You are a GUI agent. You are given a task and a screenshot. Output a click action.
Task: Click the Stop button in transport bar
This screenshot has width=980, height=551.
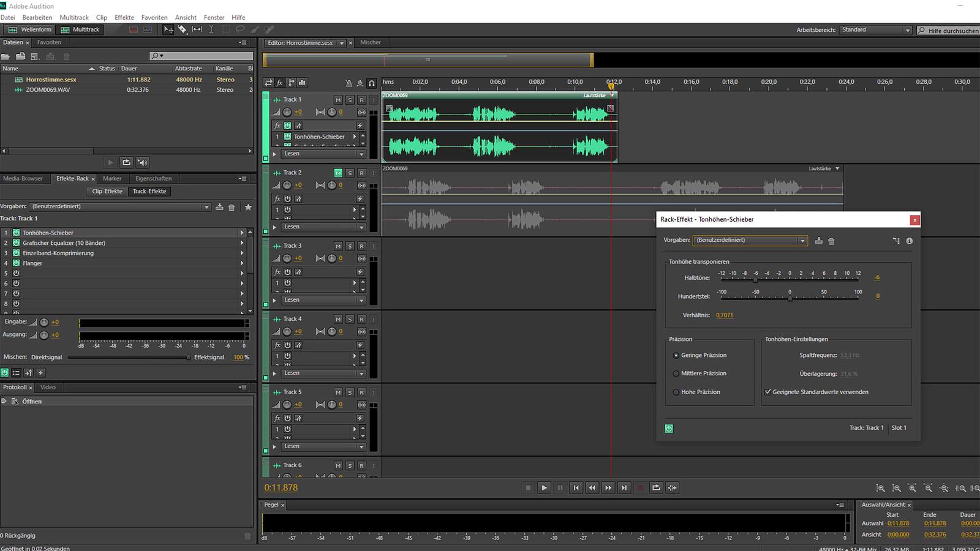pyautogui.click(x=528, y=488)
